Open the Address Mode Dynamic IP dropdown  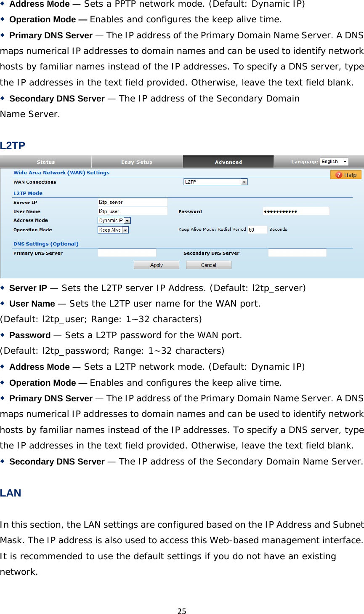tap(114, 221)
